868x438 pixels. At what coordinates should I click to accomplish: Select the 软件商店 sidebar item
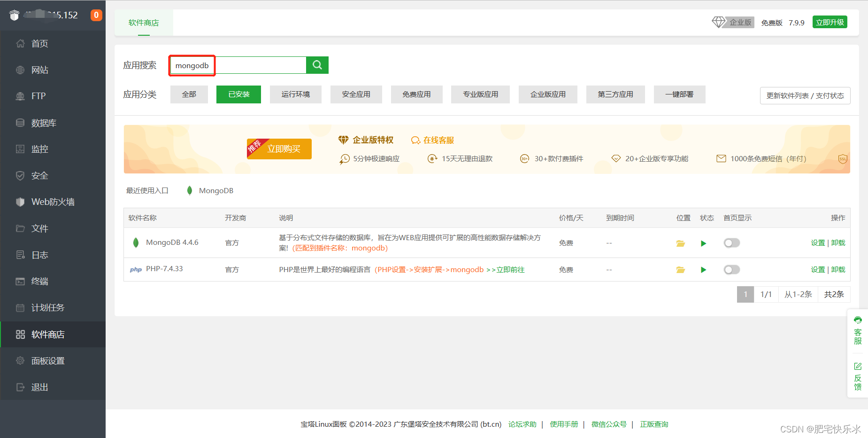pos(53,335)
